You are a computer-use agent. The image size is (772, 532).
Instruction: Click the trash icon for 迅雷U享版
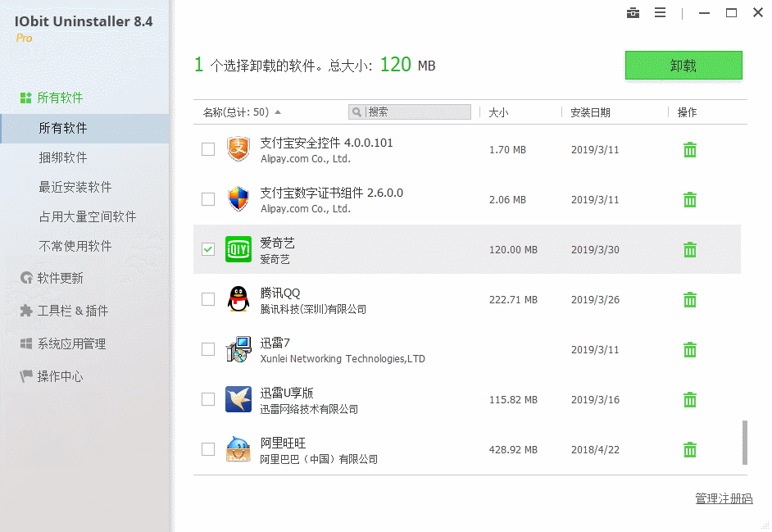690,399
